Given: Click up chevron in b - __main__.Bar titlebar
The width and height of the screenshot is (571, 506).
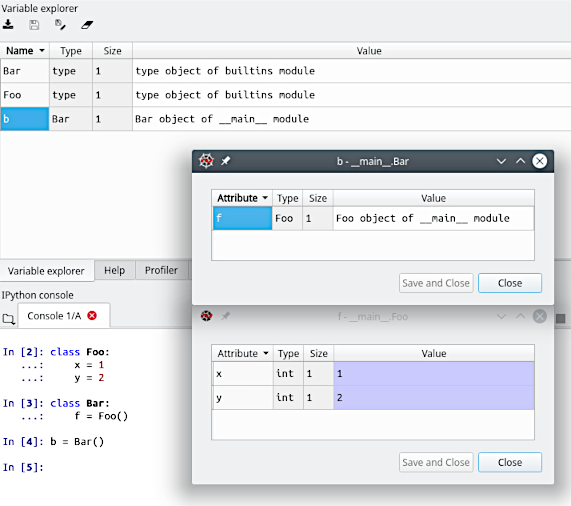Looking at the screenshot, I should click(521, 161).
